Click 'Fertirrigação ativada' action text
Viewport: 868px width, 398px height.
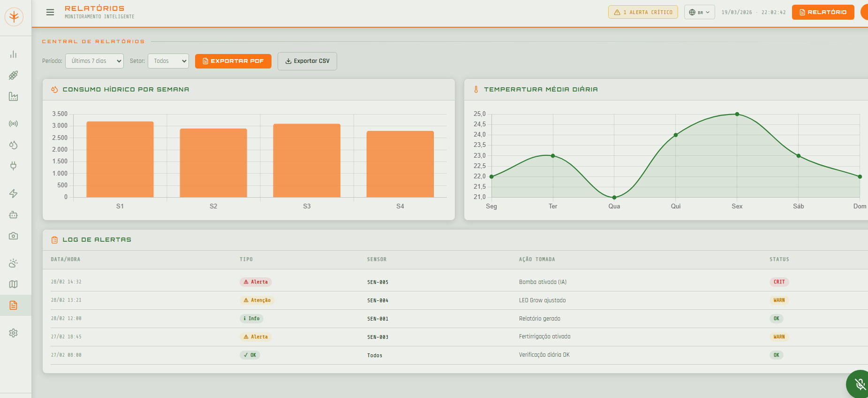click(x=544, y=337)
